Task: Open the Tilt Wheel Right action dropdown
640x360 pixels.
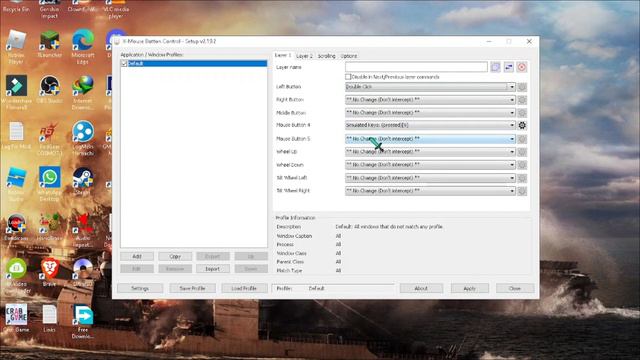Action: coord(430,191)
